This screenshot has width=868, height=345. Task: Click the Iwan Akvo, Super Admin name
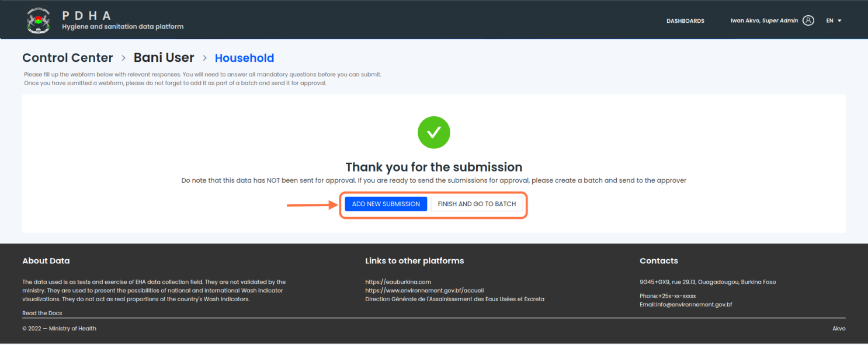click(764, 20)
